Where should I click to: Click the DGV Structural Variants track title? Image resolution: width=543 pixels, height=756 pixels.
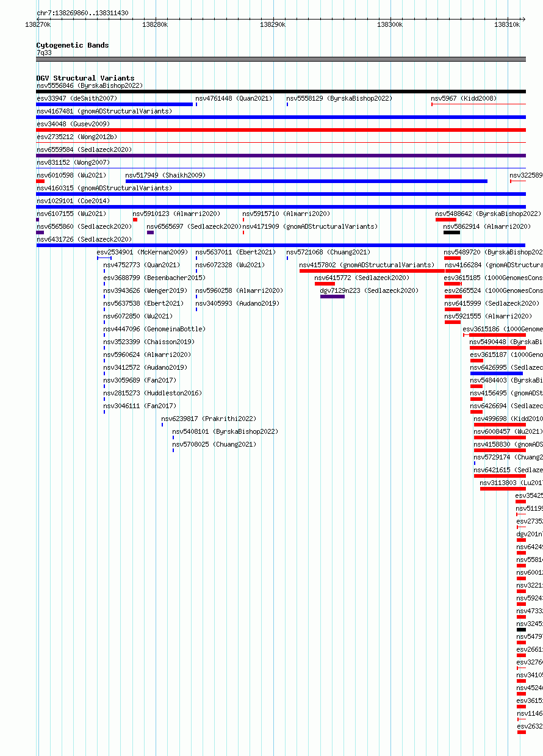(85, 78)
